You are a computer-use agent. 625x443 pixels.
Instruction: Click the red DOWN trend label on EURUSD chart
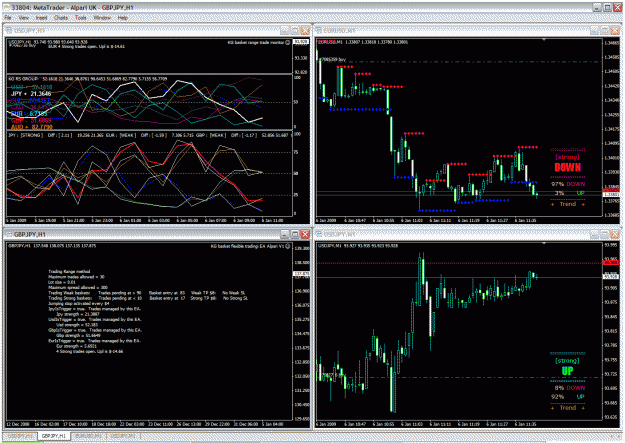pyautogui.click(x=568, y=167)
